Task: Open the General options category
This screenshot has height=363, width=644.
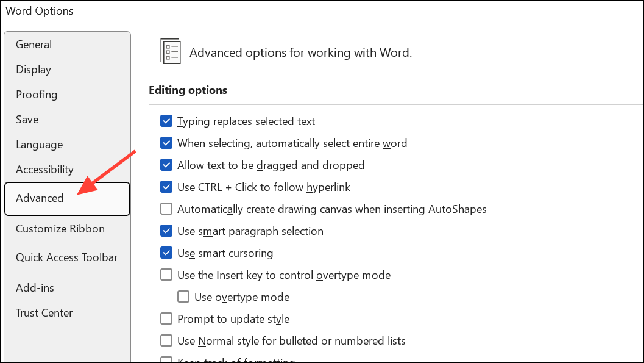Action: [x=34, y=45]
